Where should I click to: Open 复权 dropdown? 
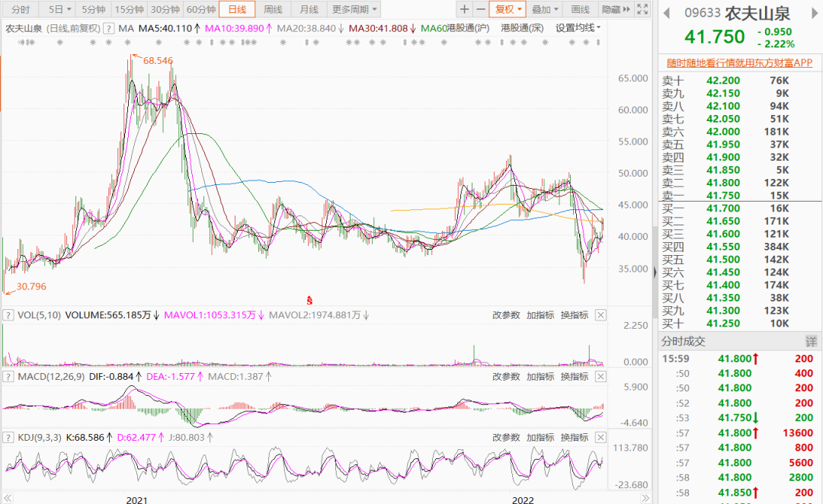pyautogui.click(x=508, y=9)
